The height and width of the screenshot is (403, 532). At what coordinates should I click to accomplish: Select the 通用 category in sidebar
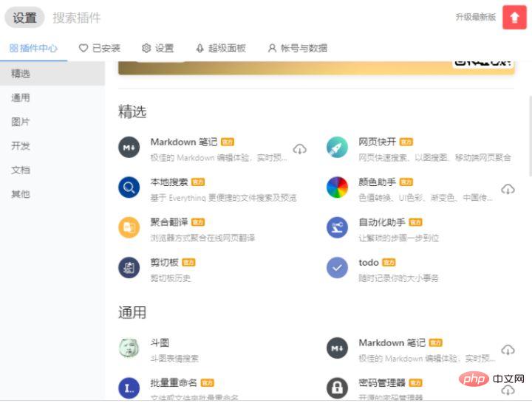click(x=52, y=97)
